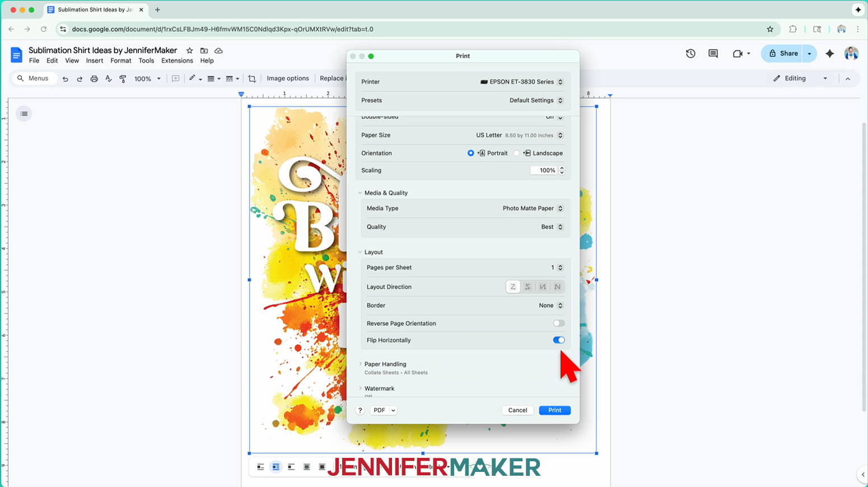Open the Google Docs home icon

pyautogui.click(x=16, y=55)
